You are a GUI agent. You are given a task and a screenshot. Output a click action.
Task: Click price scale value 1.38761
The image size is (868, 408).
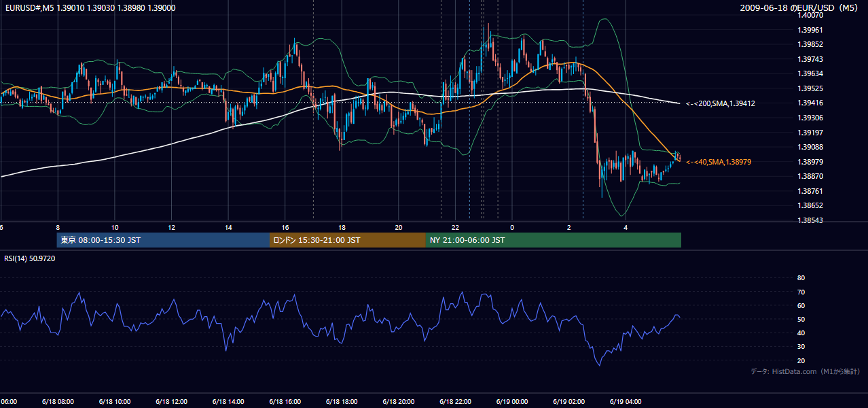(811, 191)
